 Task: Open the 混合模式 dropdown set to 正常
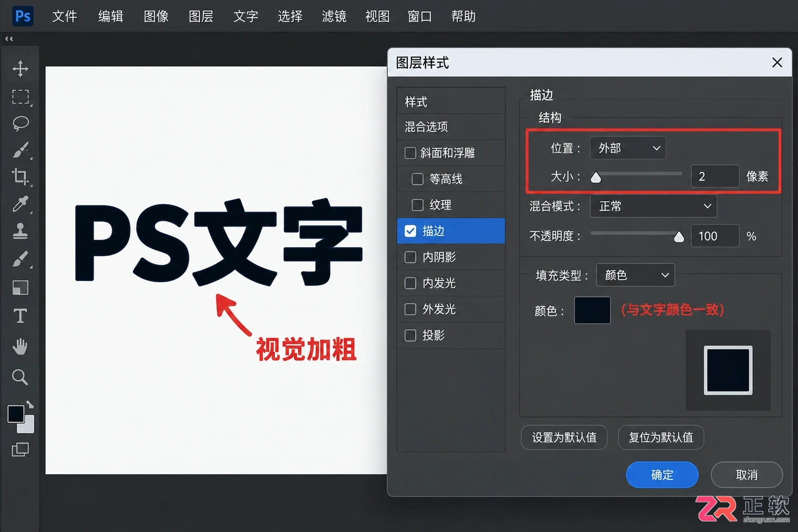(x=653, y=206)
